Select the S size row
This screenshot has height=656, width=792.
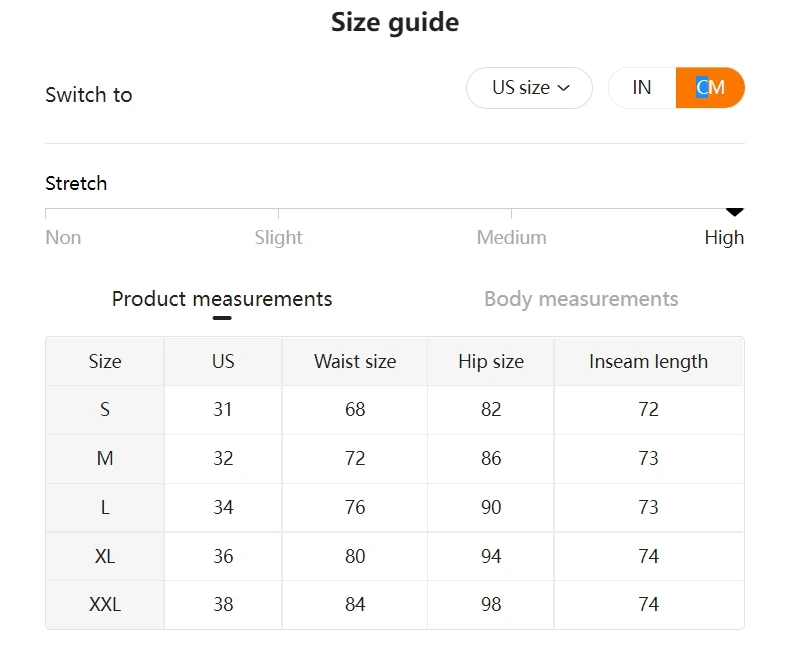(x=105, y=410)
